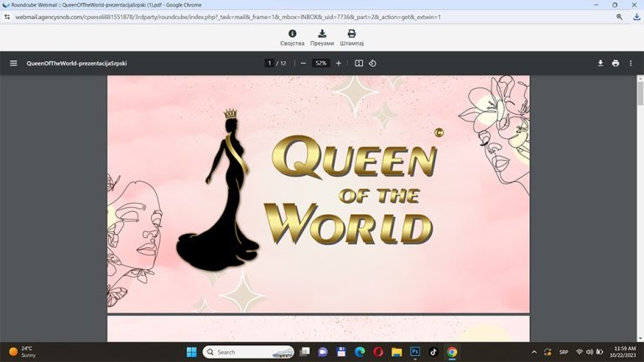Screen dimensions: 644x362
Task: Download the PDF from viewer toolbar
Action: 600,63
